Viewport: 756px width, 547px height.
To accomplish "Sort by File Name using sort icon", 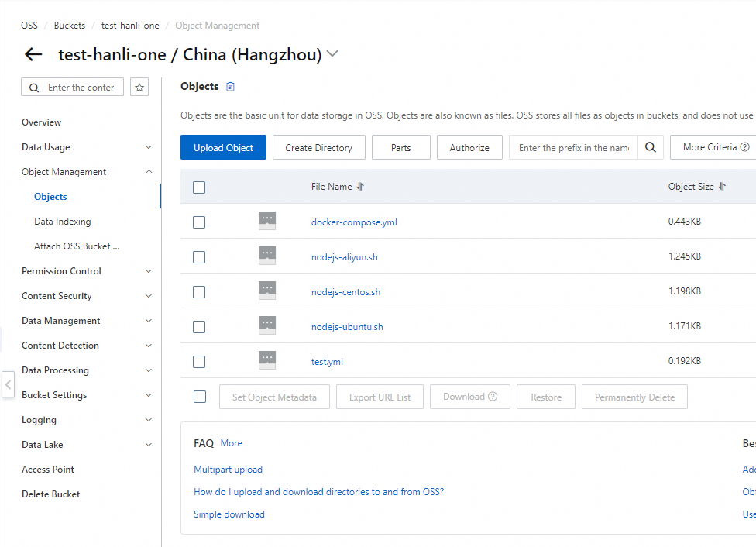I will point(360,187).
